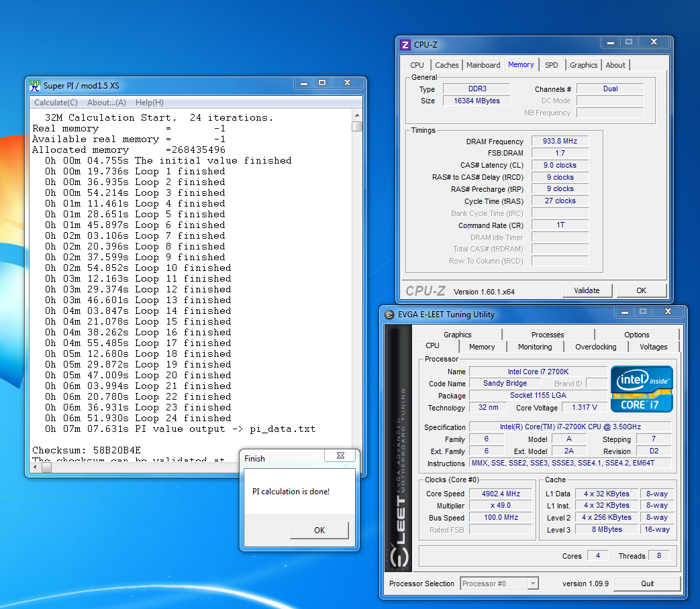
Task: Click the Technology 32 nm value
Action: coord(488,407)
